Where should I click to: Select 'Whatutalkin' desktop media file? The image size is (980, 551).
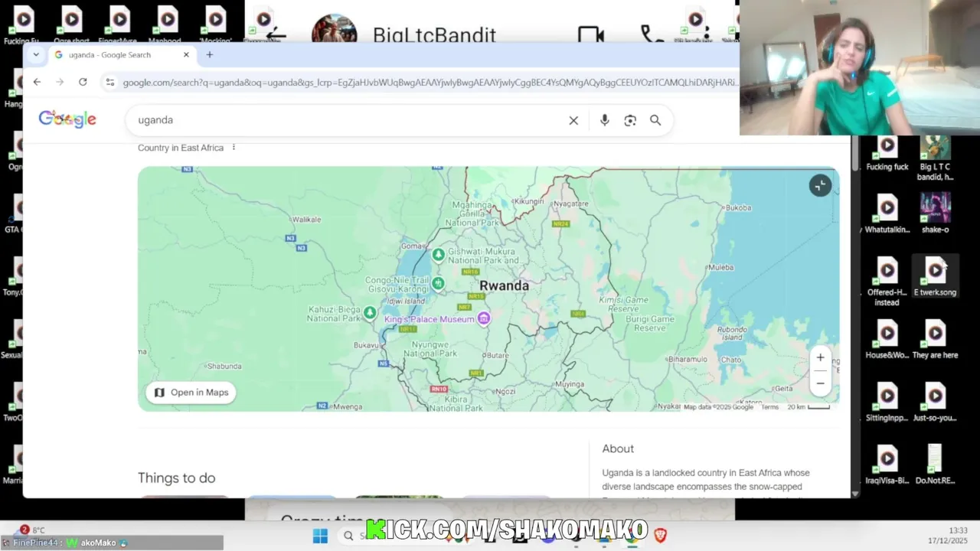point(887,214)
